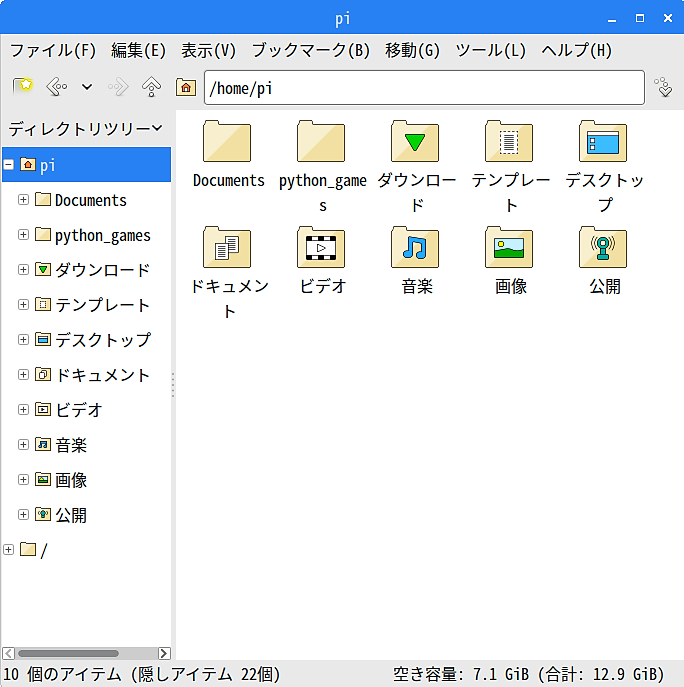Viewport: 684px width, 687px height.
Task: Expand ドキュメント in the directory tree
Action: tap(23, 375)
